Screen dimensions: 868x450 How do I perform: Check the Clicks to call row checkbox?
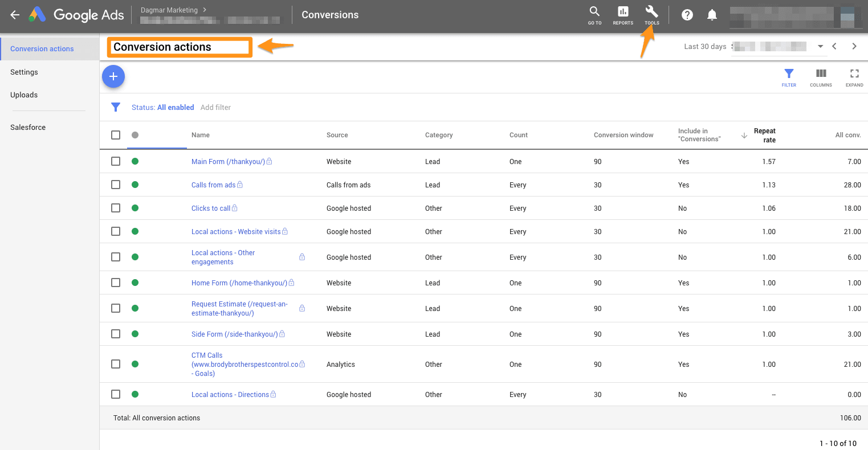click(x=116, y=208)
